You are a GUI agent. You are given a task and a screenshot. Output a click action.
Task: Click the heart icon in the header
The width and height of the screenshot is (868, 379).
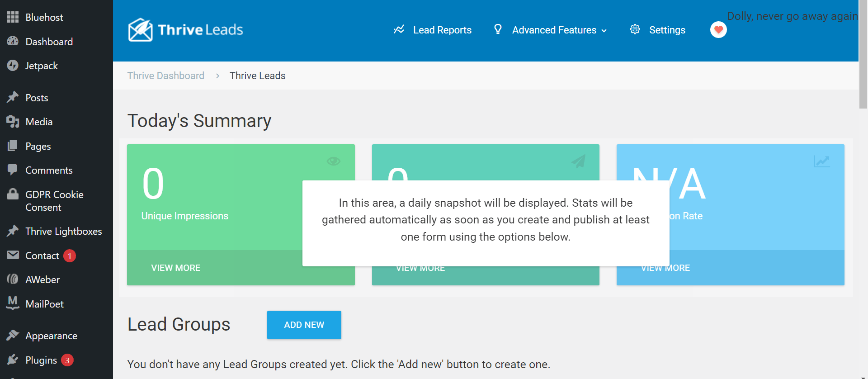pyautogui.click(x=718, y=30)
